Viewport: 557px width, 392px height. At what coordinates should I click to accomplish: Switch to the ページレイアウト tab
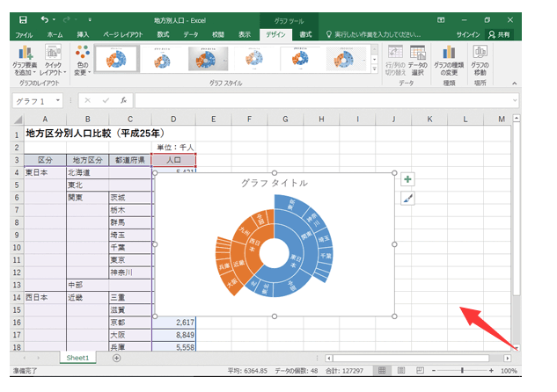(x=123, y=35)
